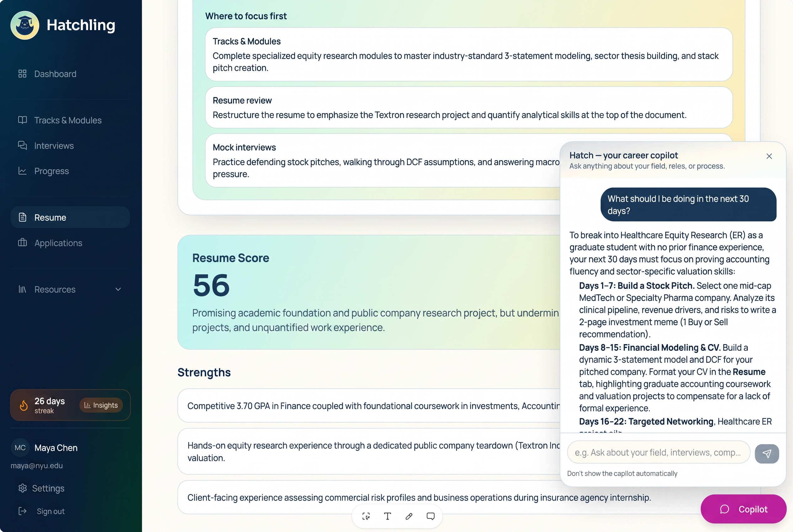
Task: Click the Interviews chat bubbles icon
Action: [22, 146]
